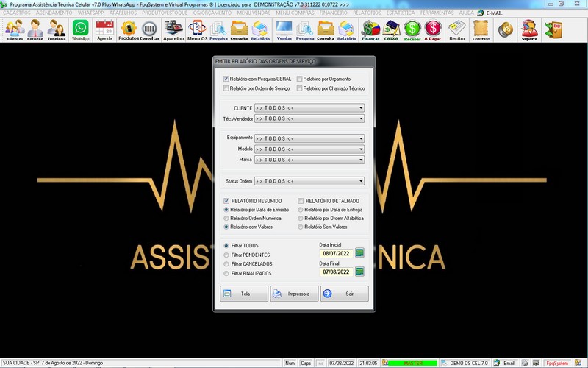
Task: Open calendar picker for Data Inicial
Action: (x=359, y=252)
